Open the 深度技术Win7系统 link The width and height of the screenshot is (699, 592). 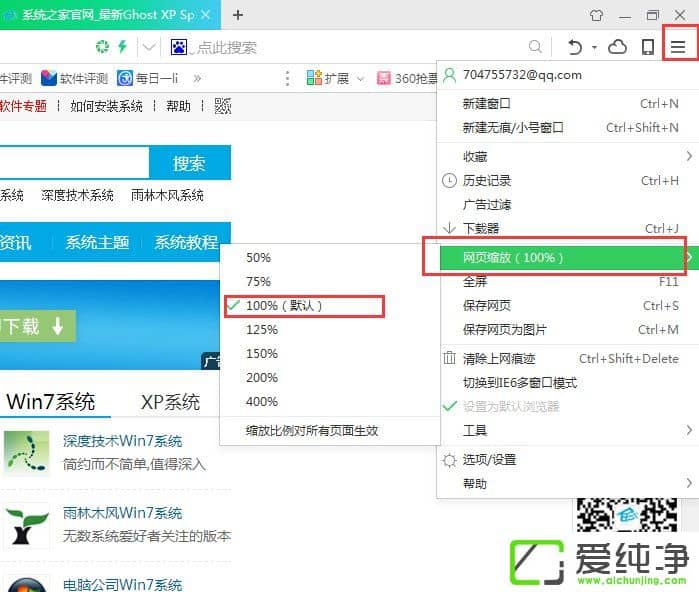coord(122,441)
